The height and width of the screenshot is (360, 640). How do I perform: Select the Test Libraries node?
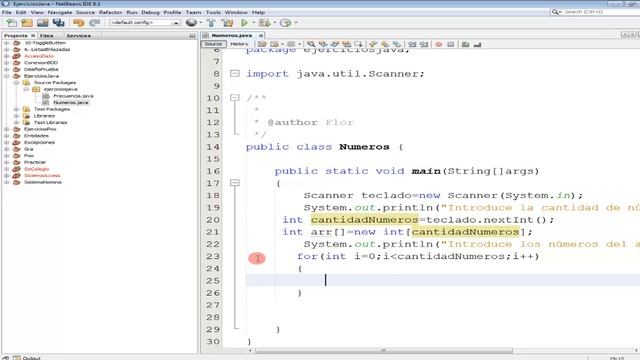[50, 122]
